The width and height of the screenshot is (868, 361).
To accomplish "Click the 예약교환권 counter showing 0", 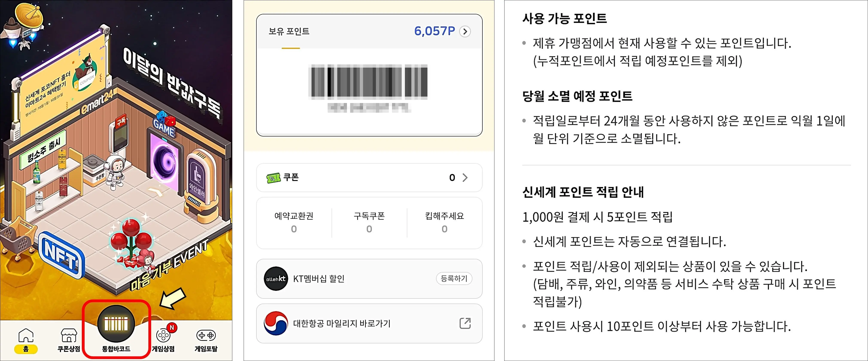I will tap(293, 222).
